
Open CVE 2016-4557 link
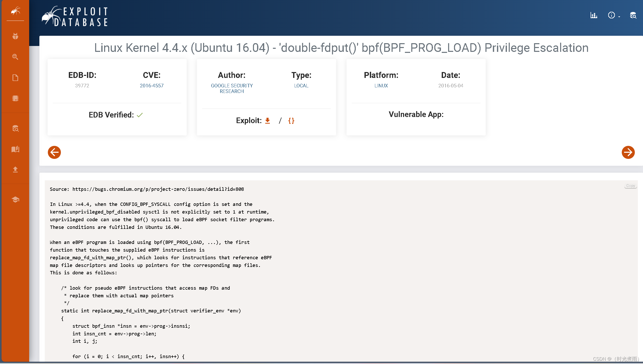152,86
